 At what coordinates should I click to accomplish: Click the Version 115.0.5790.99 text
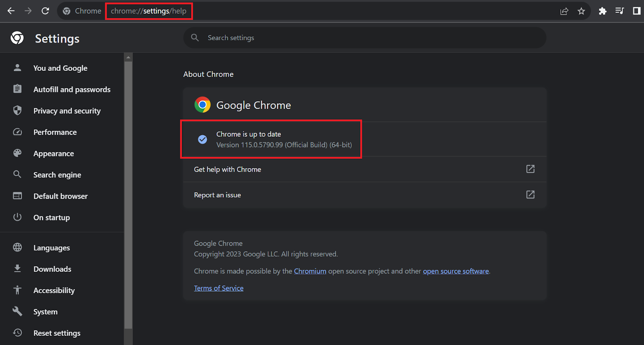pyautogui.click(x=284, y=145)
